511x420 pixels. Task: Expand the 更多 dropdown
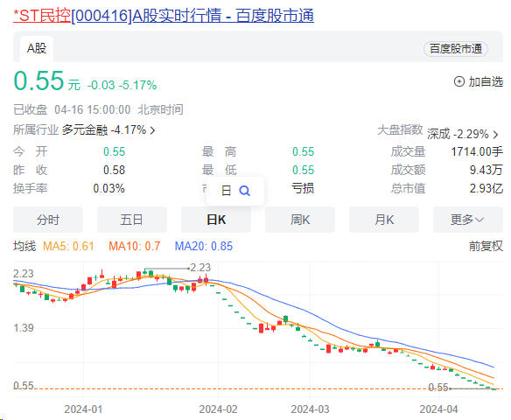[x=467, y=220]
